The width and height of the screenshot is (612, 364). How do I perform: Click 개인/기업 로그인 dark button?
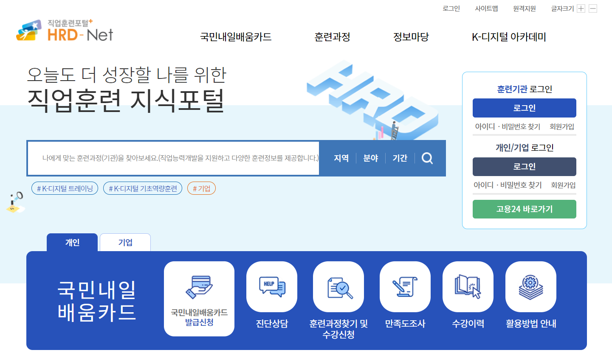click(525, 166)
